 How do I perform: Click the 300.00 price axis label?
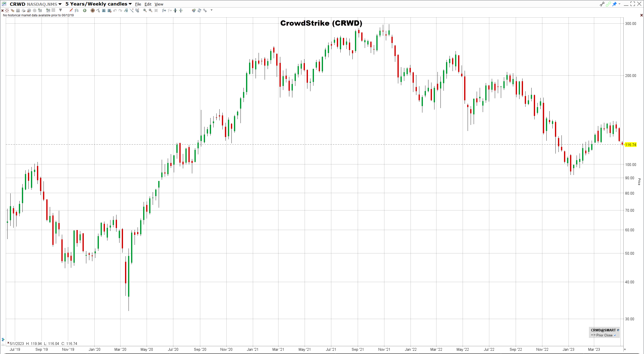click(x=630, y=24)
